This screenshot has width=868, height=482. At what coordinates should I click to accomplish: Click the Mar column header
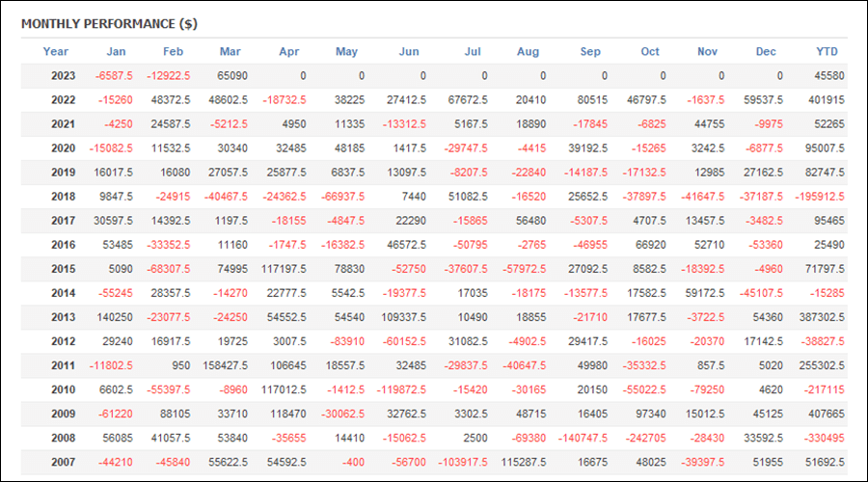[x=230, y=51]
